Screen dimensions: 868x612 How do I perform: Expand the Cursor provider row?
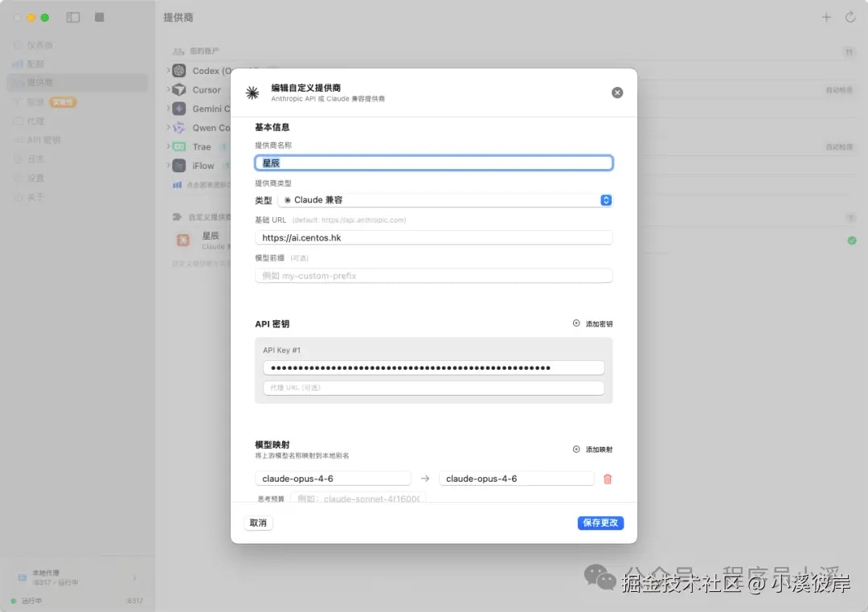click(x=168, y=89)
